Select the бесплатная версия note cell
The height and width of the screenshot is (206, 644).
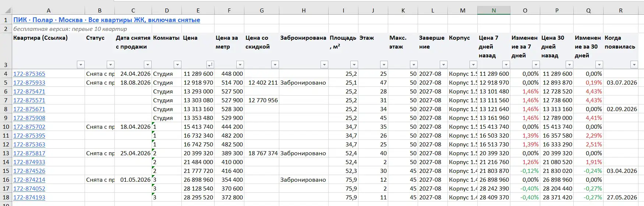click(70, 29)
